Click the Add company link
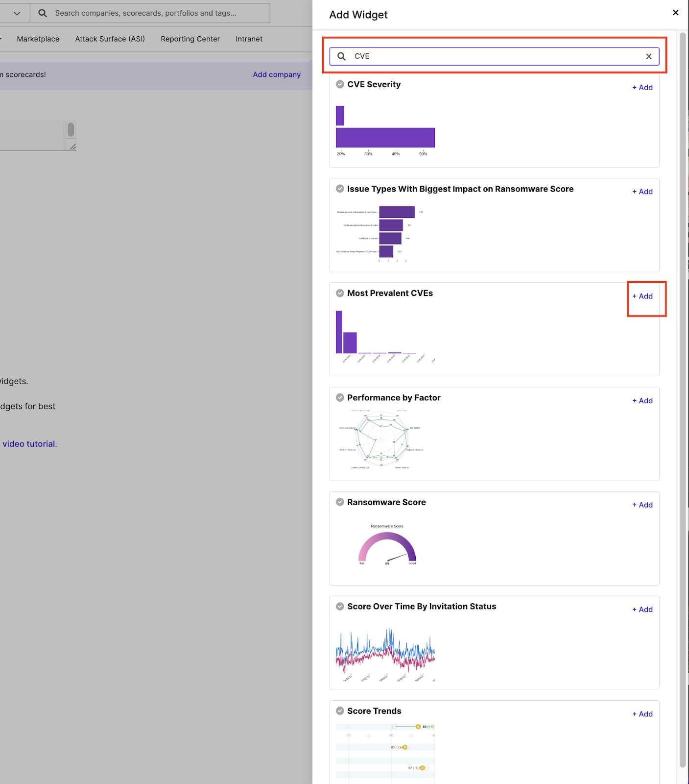 coord(277,74)
